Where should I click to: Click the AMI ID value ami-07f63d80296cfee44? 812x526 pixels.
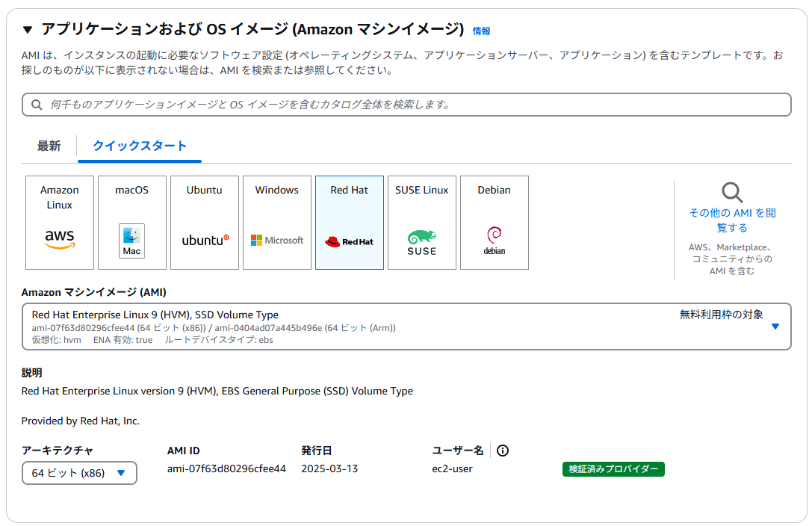226,468
